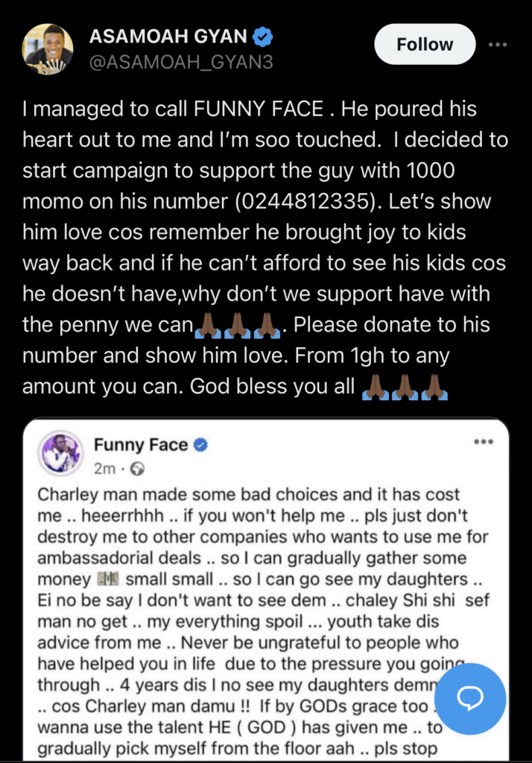Open Funny Face's avatar in the embedded post
The width and height of the screenshot is (532, 763).
61,454
